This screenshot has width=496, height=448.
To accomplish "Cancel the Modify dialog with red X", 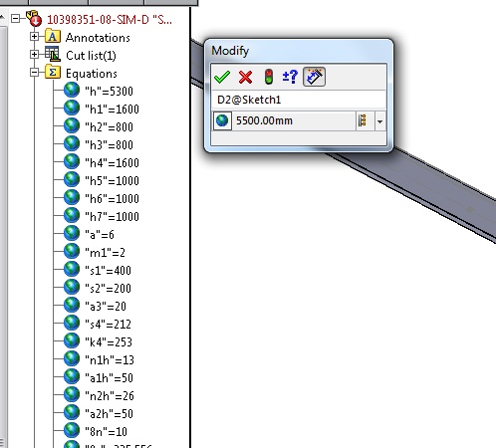I will click(245, 77).
